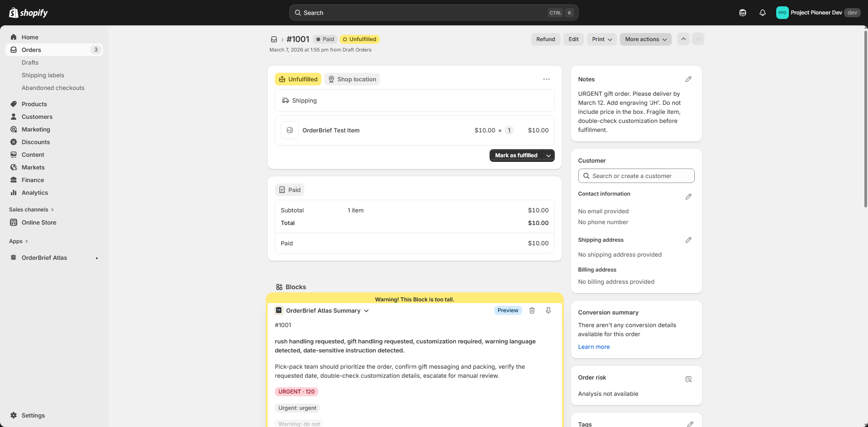Open Project Pioneer Dev account menu
The height and width of the screenshot is (427, 868).
[x=818, y=13]
